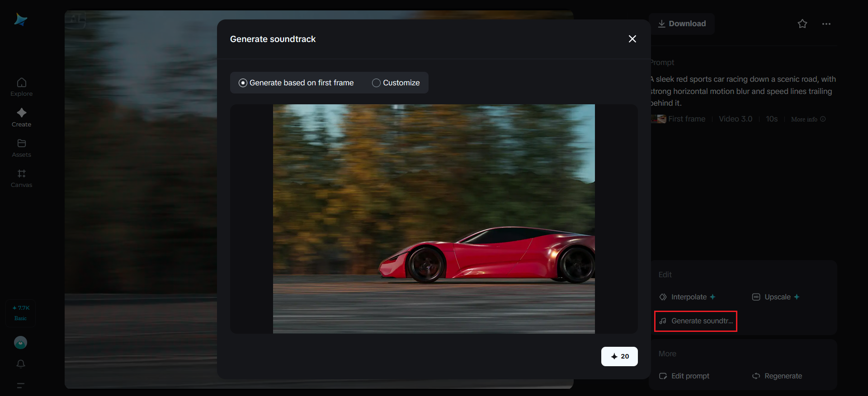Open notifications bell

[x=21, y=364]
